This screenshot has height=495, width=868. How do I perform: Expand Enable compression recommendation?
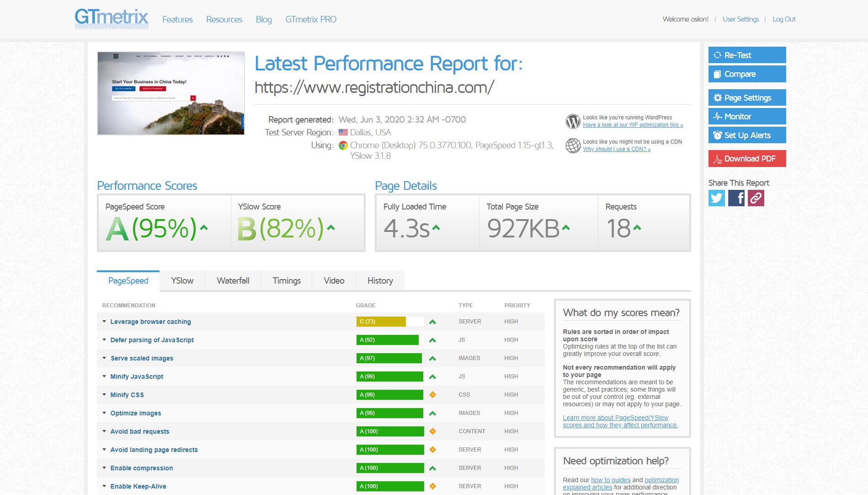click(141, 468)
